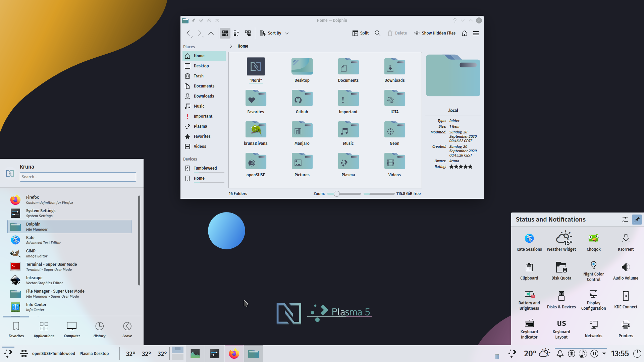
Task: Select Plasma in the Places panel
Action: [204, 126]
